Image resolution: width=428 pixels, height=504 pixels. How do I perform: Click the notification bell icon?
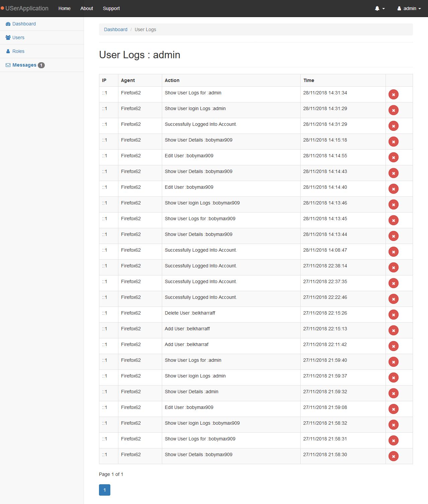pos(377,8)
